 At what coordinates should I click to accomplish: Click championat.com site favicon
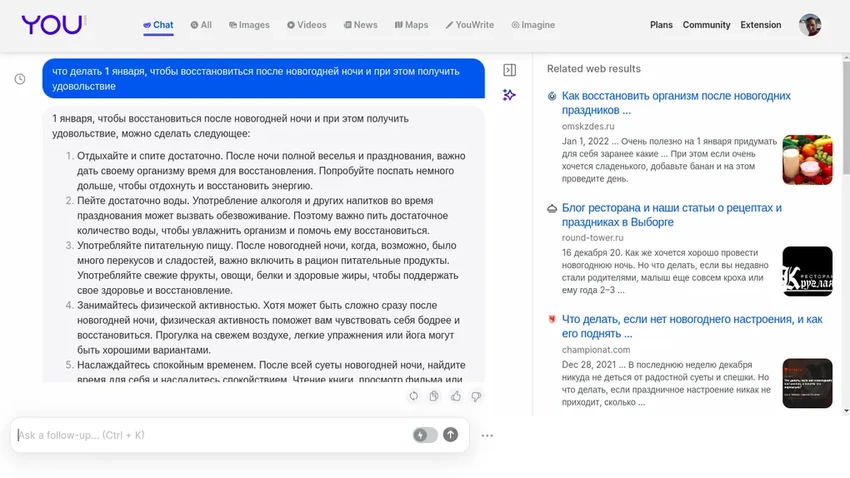(x=552, y=319)
